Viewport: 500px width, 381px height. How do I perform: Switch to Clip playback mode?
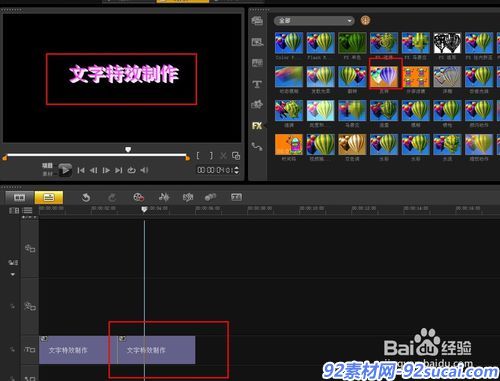(x=47, y=174)
